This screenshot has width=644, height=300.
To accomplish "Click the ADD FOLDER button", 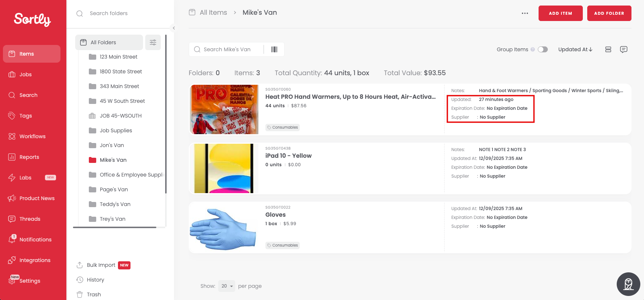I will point(609,13).
